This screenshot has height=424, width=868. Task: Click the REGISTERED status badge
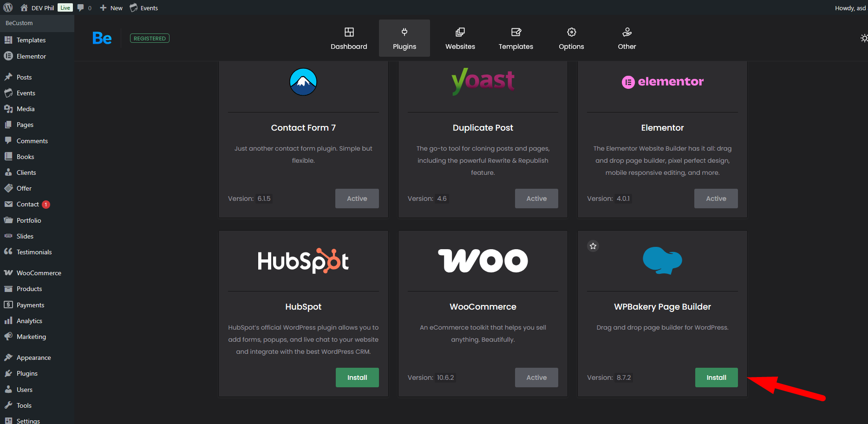[150, 39]
